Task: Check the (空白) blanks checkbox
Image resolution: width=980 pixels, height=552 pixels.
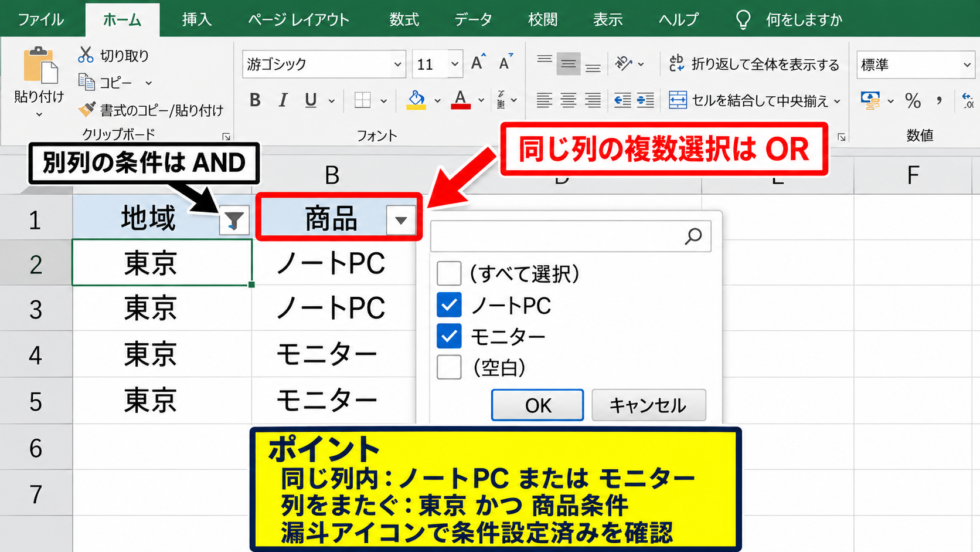Action: click(x=449, y=368)
